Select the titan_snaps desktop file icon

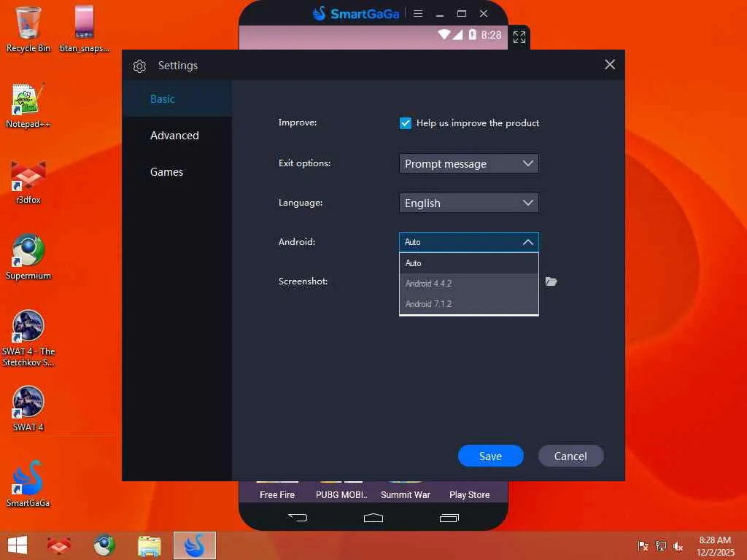click(85, 28)
